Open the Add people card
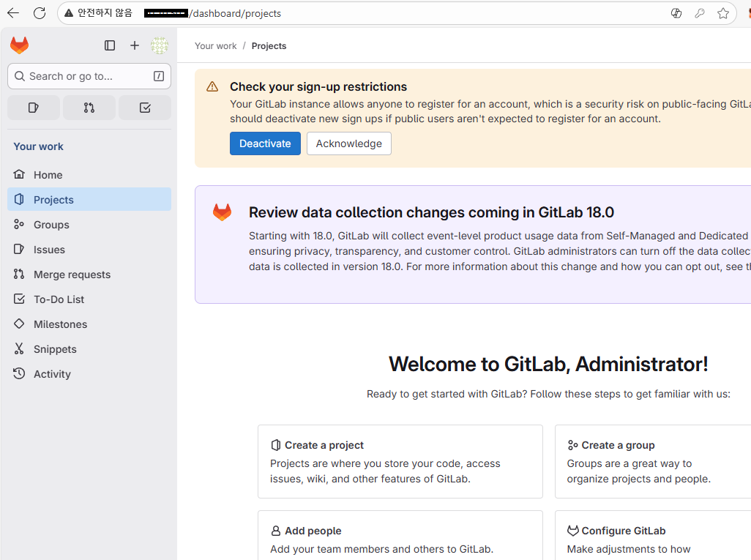 [x=400, y=535]
